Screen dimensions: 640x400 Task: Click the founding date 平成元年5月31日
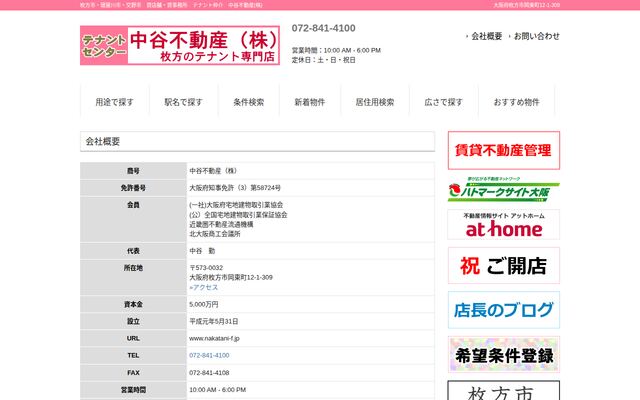[213, 322]
